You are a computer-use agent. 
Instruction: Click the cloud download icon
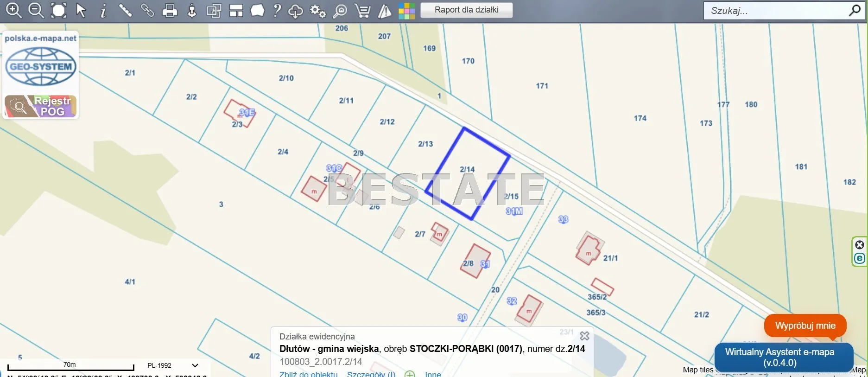point(295,10)
